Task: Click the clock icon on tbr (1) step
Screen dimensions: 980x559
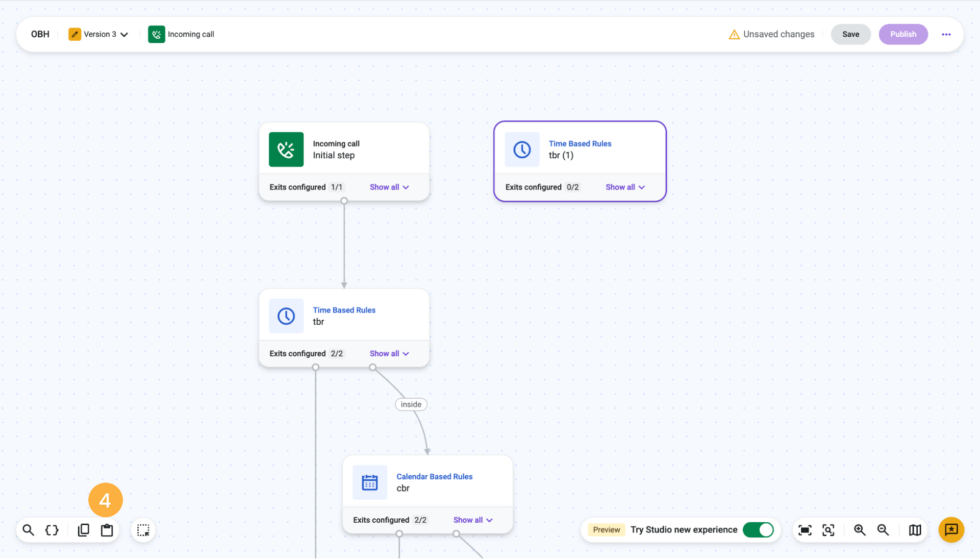Action: tap(522, 149)
